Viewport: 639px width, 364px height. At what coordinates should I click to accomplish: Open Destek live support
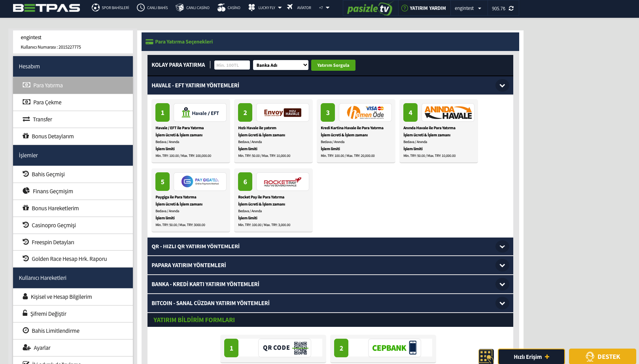pyautogui.click(x=603, y=356)
